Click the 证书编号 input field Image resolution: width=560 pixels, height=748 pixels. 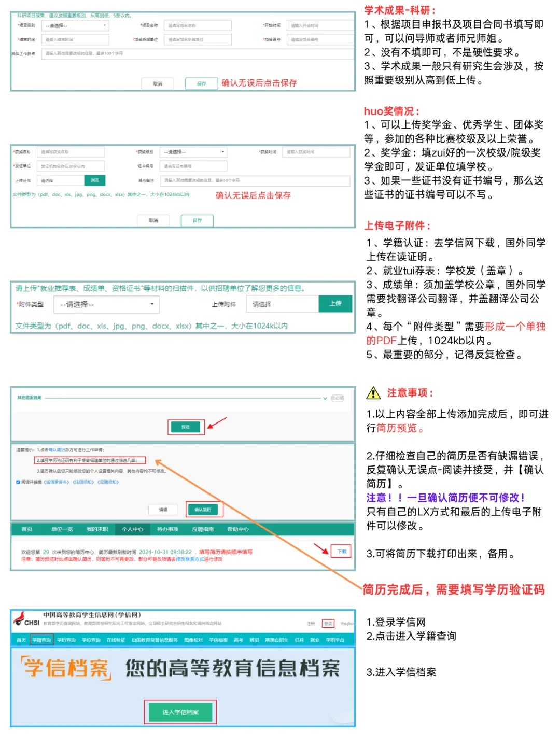coord(193,166)
